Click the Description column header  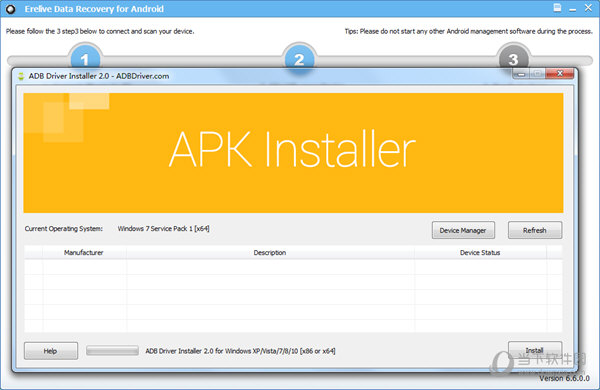click(270, 253)
